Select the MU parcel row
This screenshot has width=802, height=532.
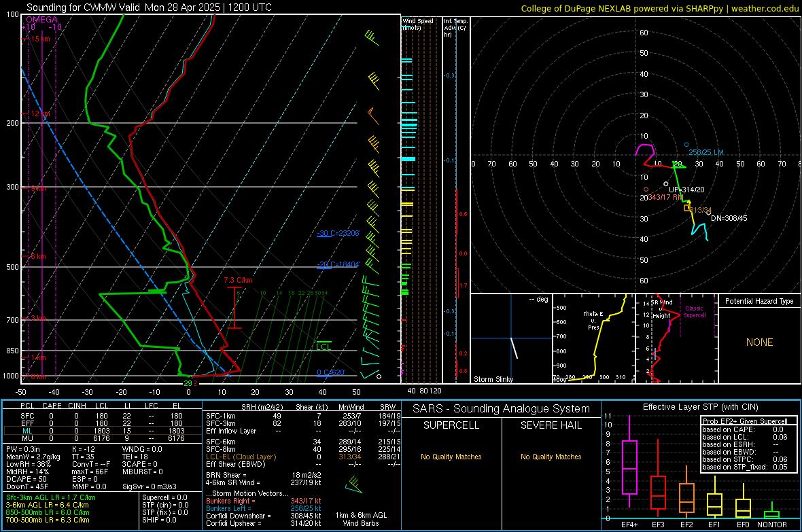pos(102,438)
